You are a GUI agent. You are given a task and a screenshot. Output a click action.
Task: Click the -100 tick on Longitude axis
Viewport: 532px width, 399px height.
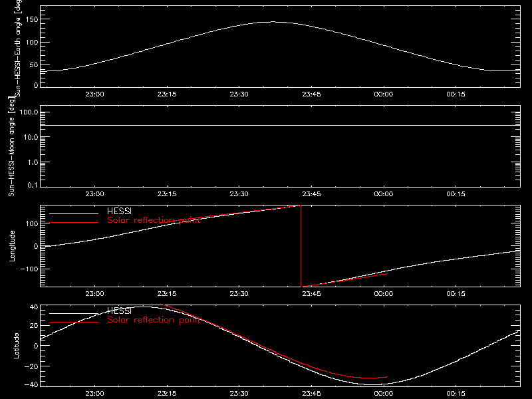click(x=29, y=269)
